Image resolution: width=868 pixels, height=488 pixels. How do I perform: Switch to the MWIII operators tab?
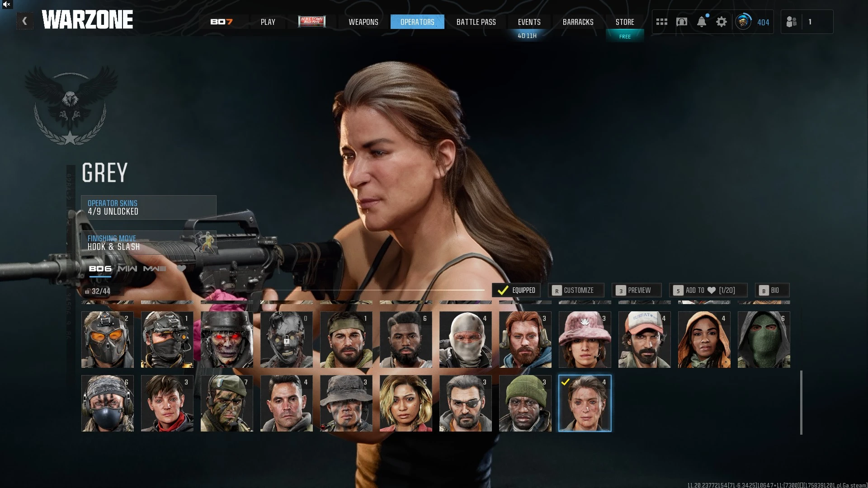point(155,268)
